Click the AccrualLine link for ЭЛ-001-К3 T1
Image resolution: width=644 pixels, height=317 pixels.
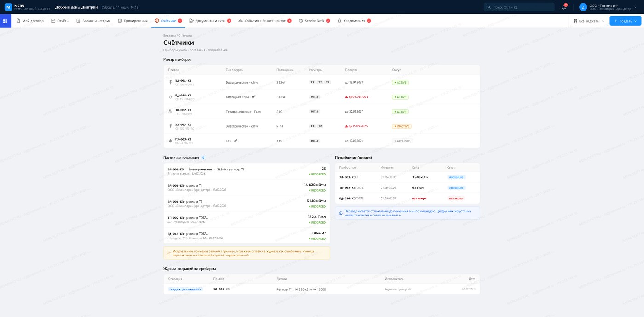pos(456,177)
